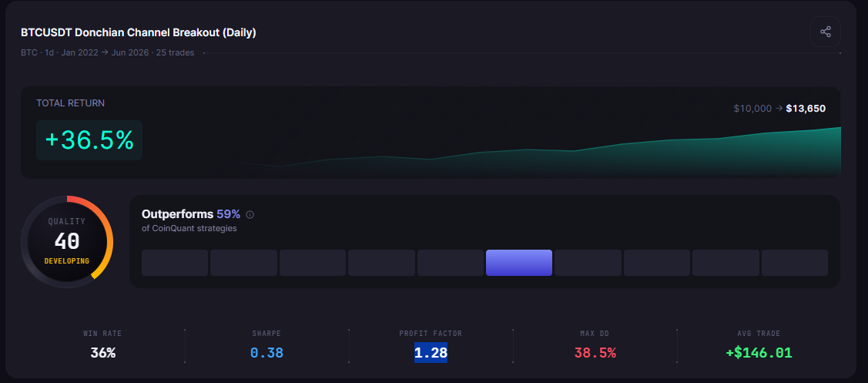The height and width of the screenshot is (383, 868).
Task: Click the subtitle with 25 trades
Action: [107, 52]
